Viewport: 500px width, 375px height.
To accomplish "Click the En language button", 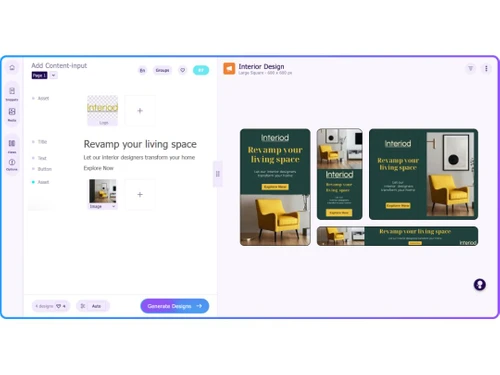I will (x=142, y=70).
